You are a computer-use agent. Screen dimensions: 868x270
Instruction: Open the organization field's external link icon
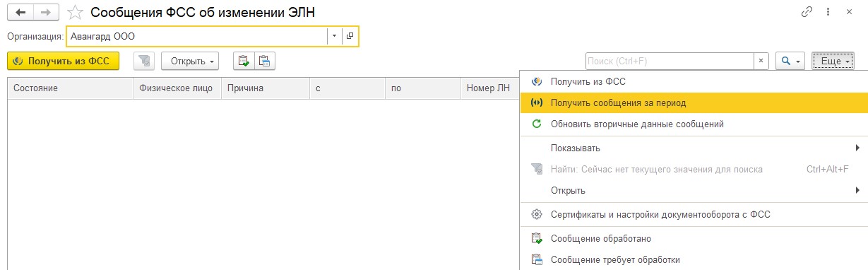click(x=350, y=35)
